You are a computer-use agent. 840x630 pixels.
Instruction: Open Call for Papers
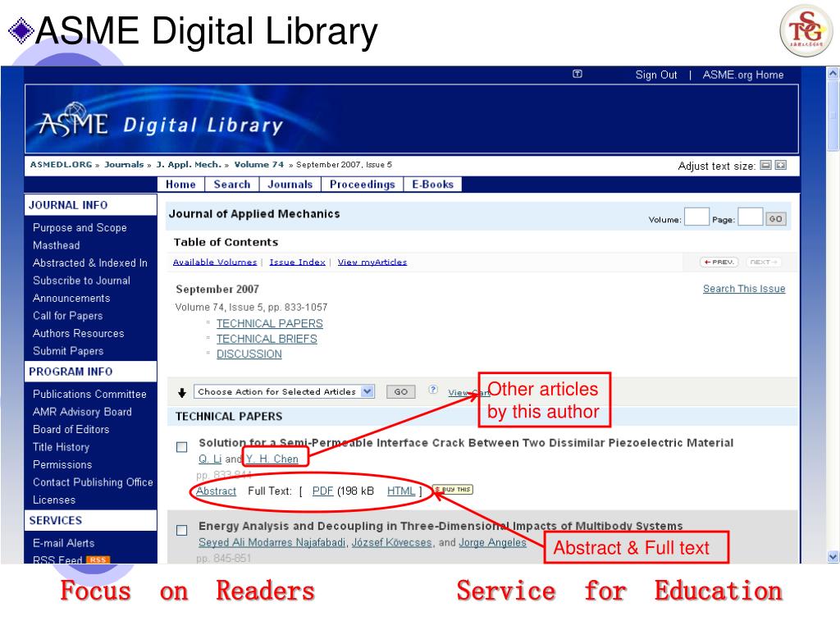coord(67,316)
